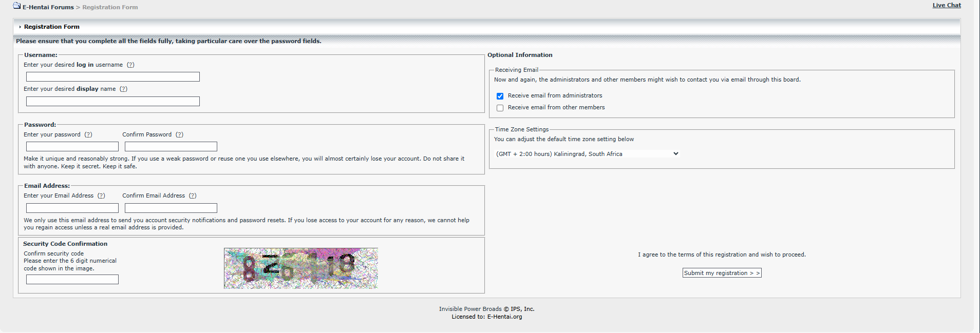Click the help (?) icon next to display name
This screenshot has height=333, width=980.
coord(123,89)
